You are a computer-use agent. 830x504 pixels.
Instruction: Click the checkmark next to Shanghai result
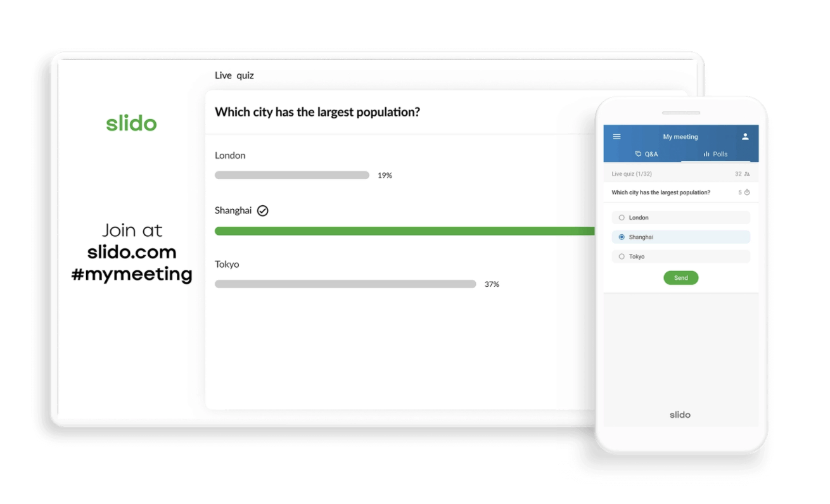coord(262,210)
